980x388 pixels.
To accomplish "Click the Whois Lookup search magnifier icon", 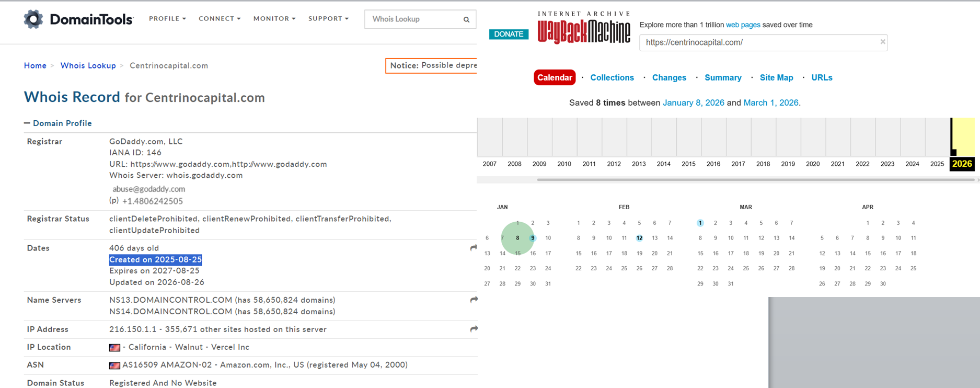I will click(466, 19).
